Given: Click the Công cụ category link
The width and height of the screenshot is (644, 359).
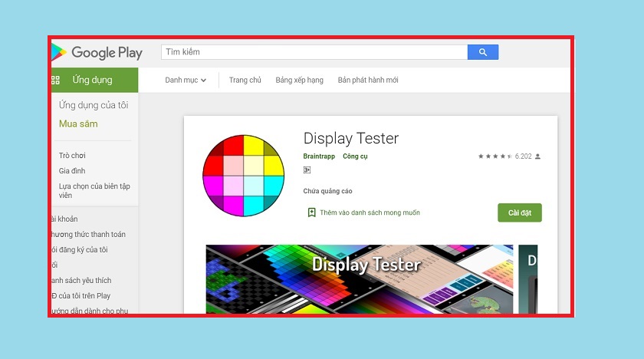Looking at the screenshot, I should click(355, 156).
